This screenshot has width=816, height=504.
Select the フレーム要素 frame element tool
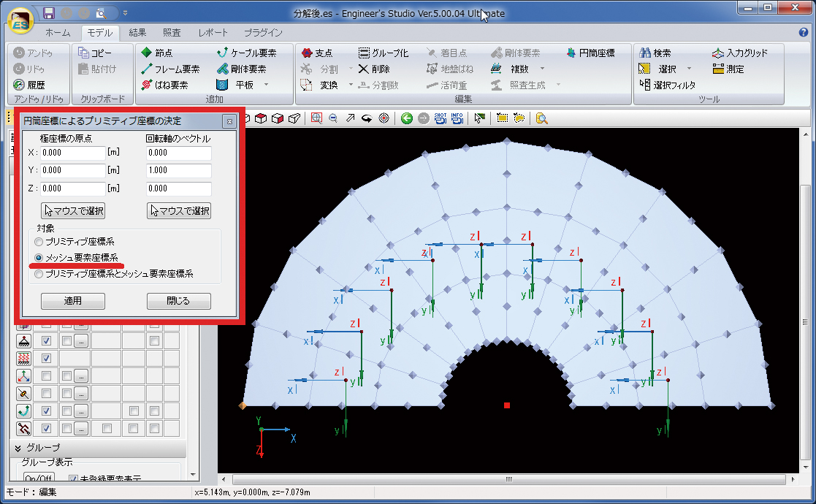tap(170, 69)
